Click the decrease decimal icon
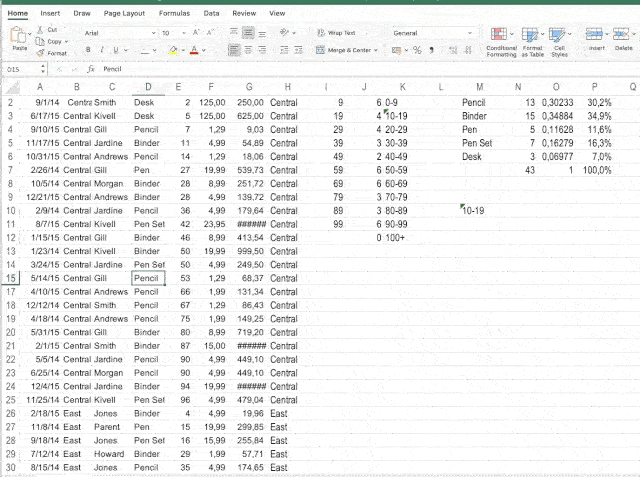Screen dimensions: 640x477 pos(468,50)
